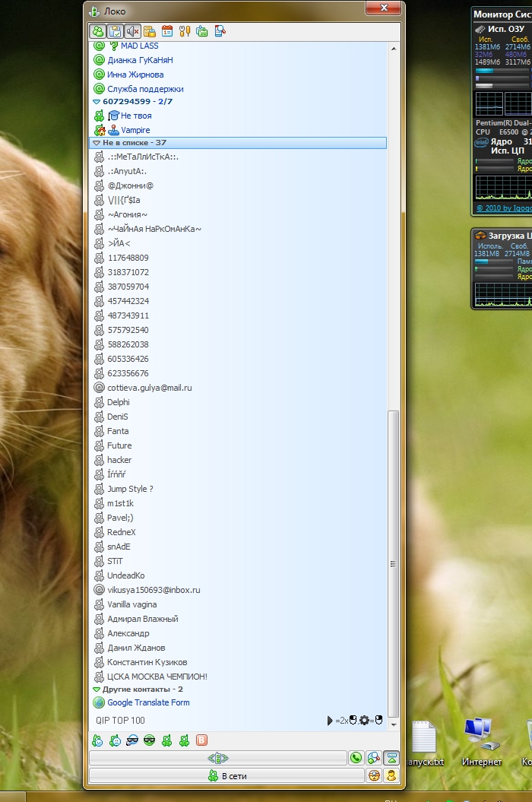The height and width of the screenshot is (802, 532).
Task: Open the 'В сети' status menu button
Action: 227,776
